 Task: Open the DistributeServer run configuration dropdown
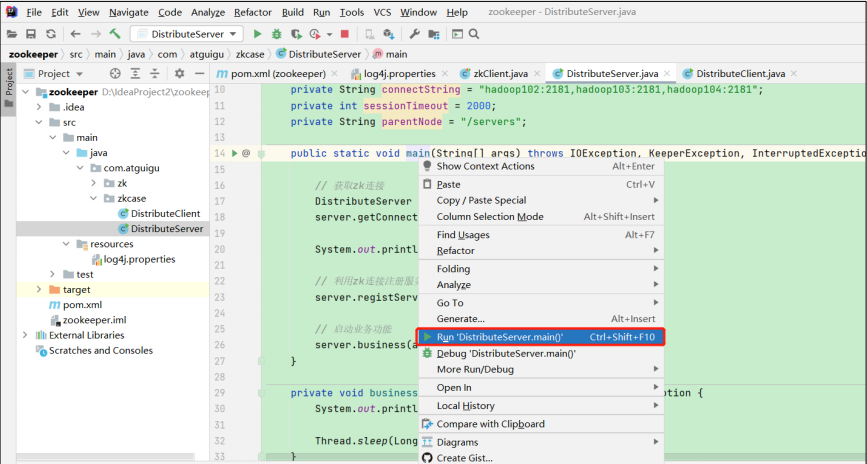point(186,34)
